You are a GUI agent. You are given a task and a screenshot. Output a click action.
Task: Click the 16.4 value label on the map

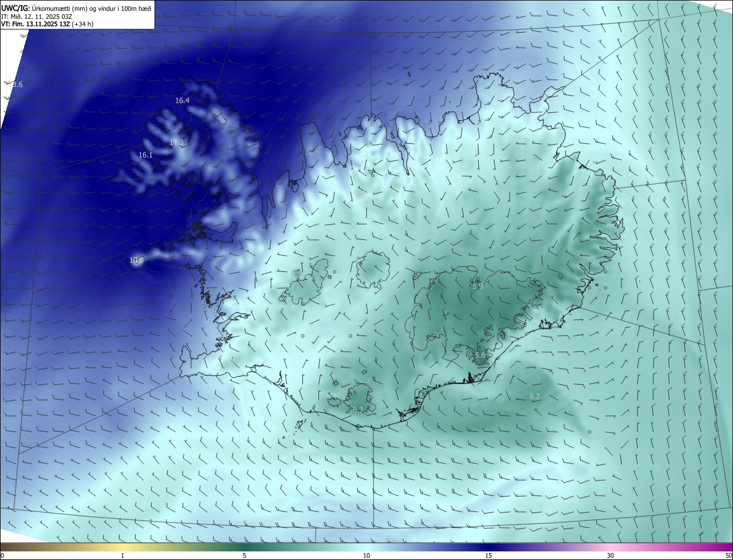(x=182, y=100)
